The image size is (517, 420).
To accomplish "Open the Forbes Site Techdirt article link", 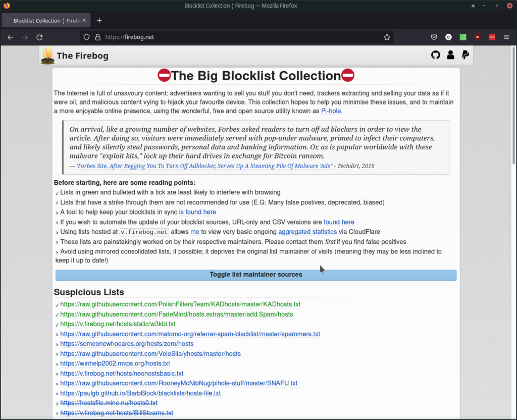I will click(x=204, y=166).
